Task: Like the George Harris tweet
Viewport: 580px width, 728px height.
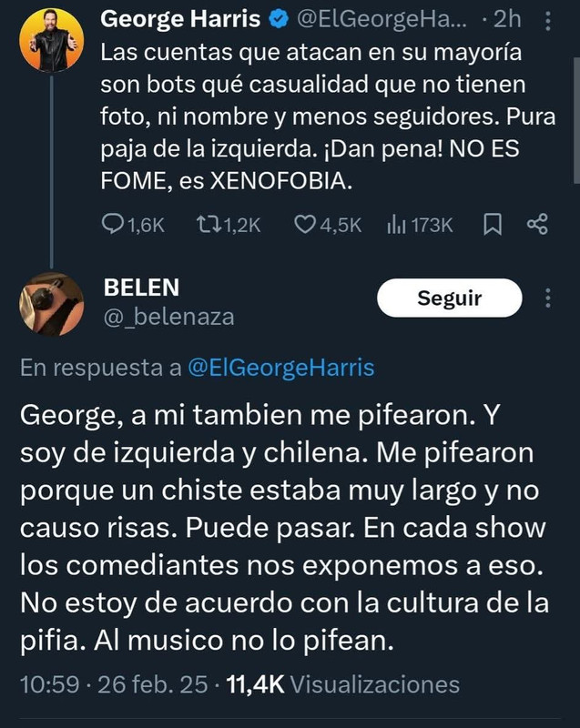Action: (x=328, y=225)
